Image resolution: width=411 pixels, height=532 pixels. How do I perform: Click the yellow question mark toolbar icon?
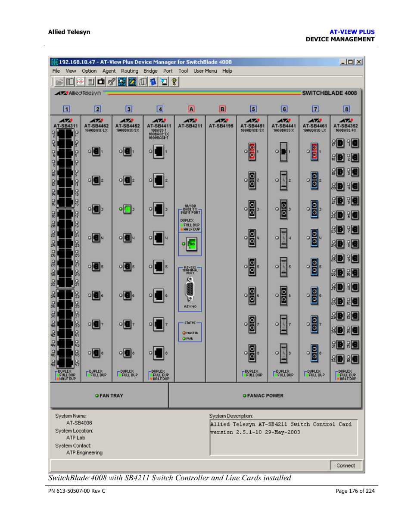coord(174,82)
